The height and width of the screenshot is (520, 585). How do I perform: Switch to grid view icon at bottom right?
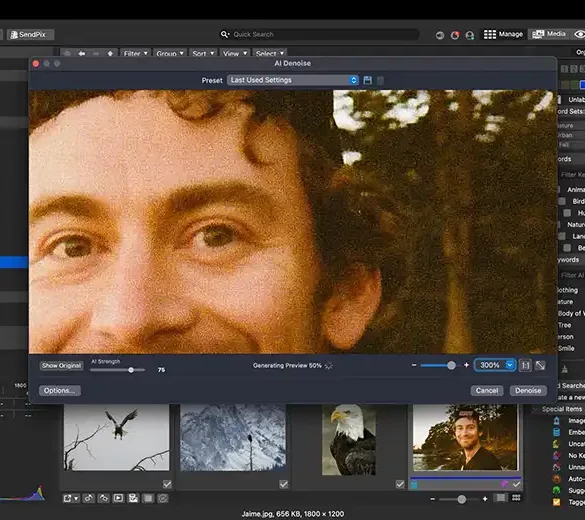click(516, 498)
